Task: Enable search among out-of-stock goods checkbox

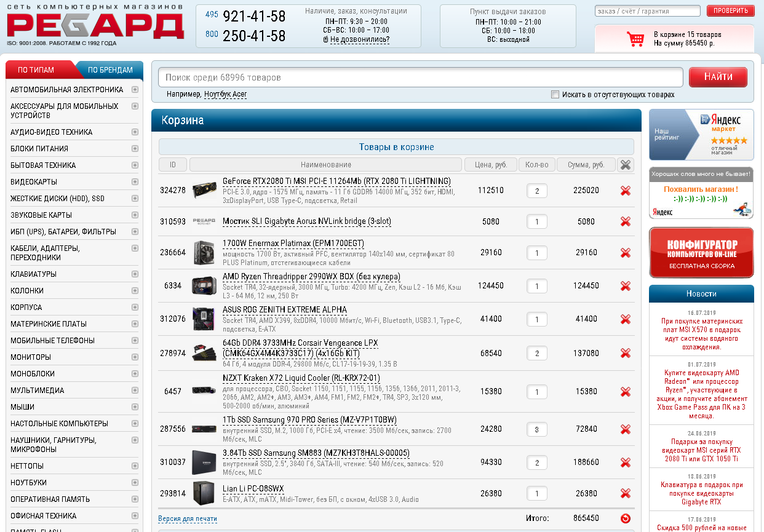Action: 555,95
